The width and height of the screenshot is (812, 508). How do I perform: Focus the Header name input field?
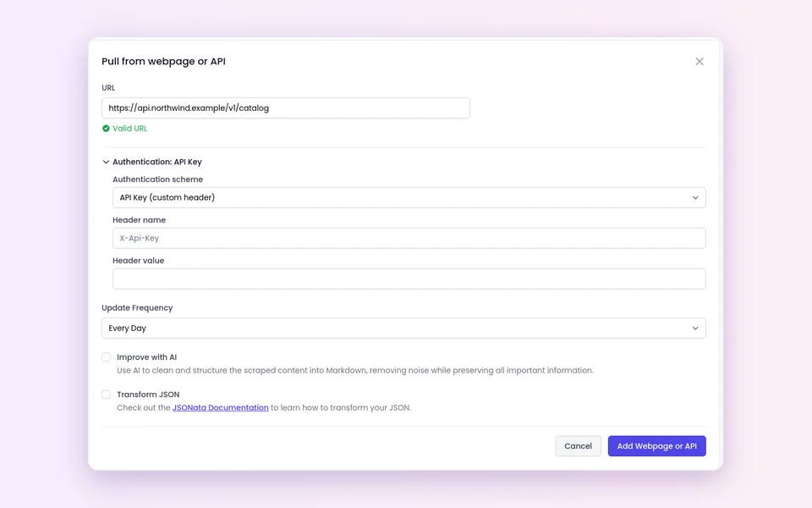point(409,238)
